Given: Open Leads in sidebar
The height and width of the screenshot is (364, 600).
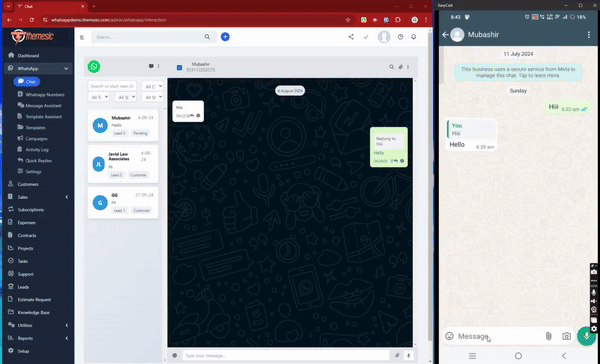Looking at the screenshot, I should click(23, 287).
